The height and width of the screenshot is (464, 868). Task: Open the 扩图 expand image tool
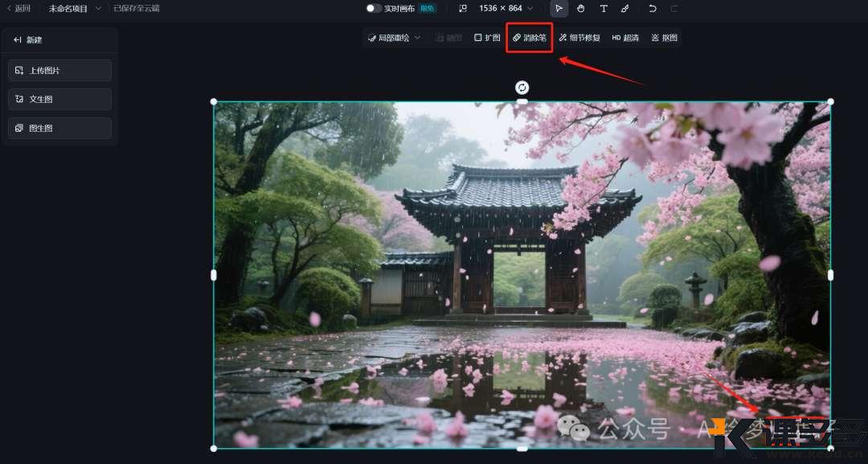click(x=487, y=38)
